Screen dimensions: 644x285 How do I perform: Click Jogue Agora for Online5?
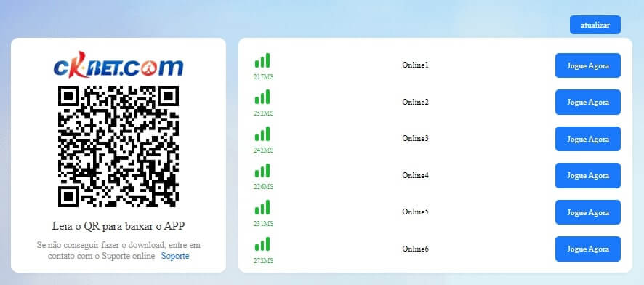coord(588,212)
